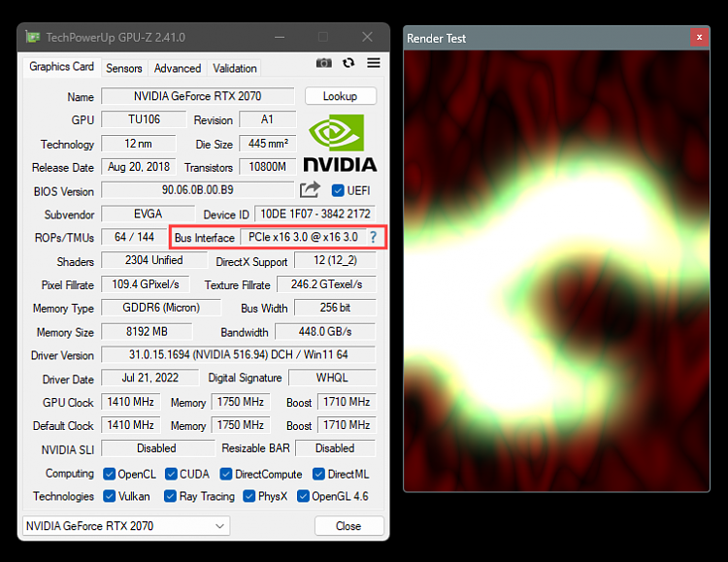Screen dimensions: 728x562
Task: Click the Device ID value 10DE 1F07
Action: point(314,215)
